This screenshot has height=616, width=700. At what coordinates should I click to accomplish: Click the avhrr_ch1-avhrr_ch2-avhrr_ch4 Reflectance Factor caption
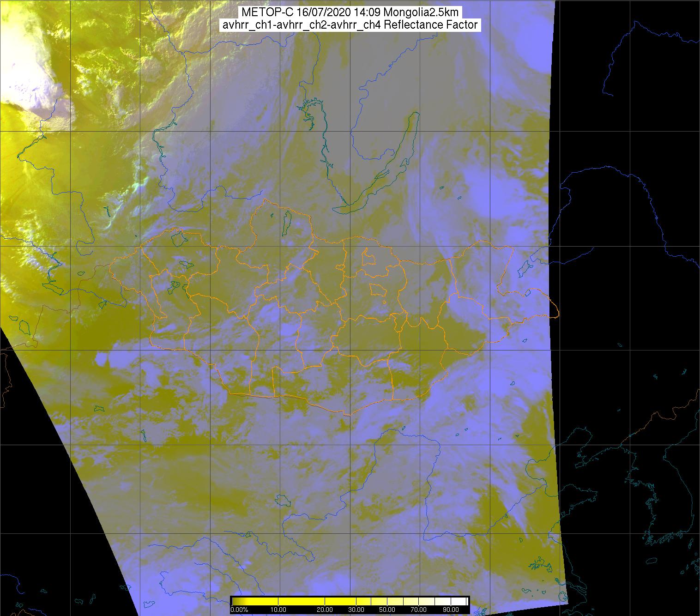(x=350, y=25)
